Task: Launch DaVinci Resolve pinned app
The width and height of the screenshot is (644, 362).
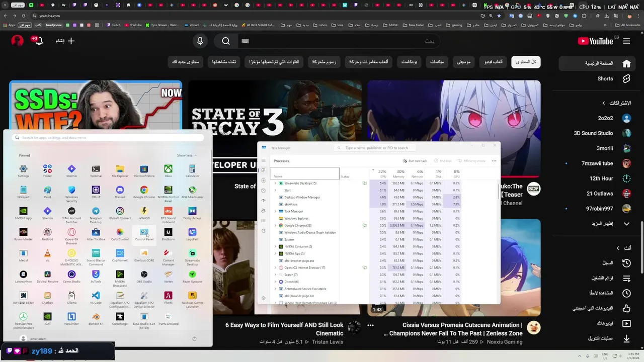Action: [x=47, y=277]
